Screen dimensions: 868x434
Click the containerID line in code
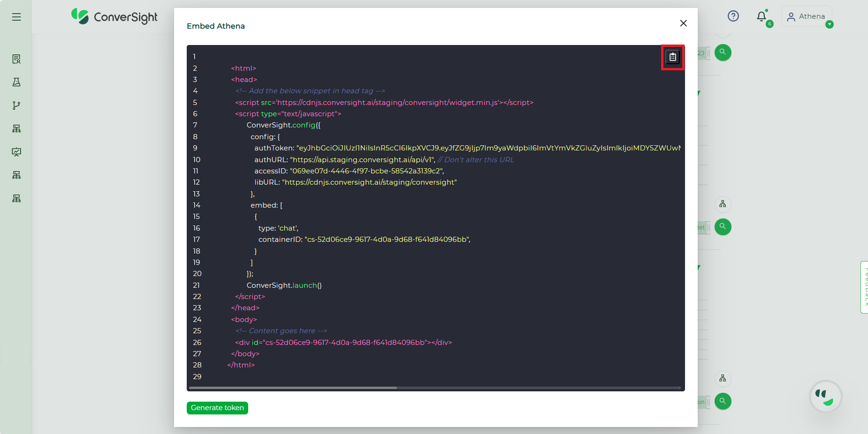coord(364,239)
